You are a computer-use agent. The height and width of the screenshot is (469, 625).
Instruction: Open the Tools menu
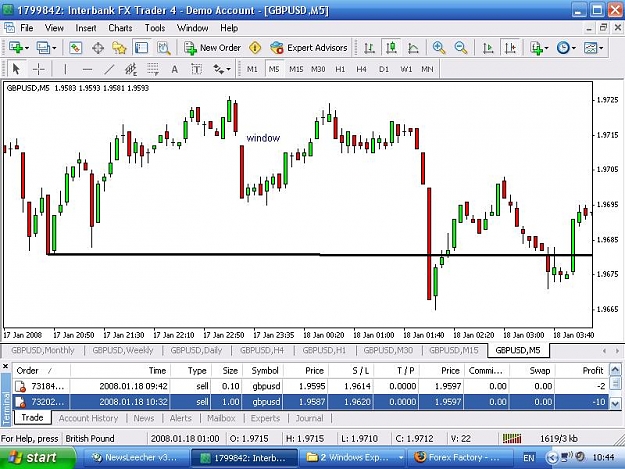tap(155, 28)
